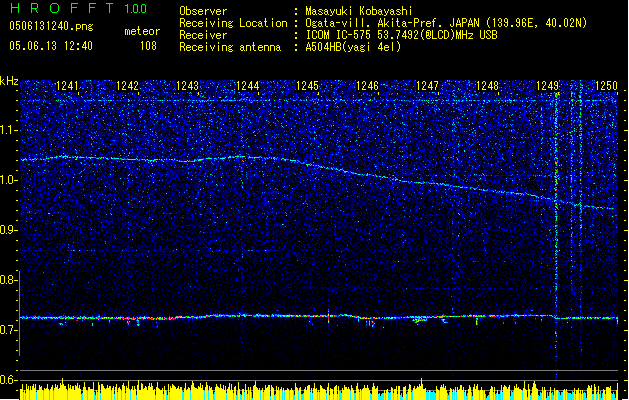Image resolution: width=629 pixels, height=400 pixels.
Task: Click the 0.9 frequency axis label
Action: click(9, 230)
